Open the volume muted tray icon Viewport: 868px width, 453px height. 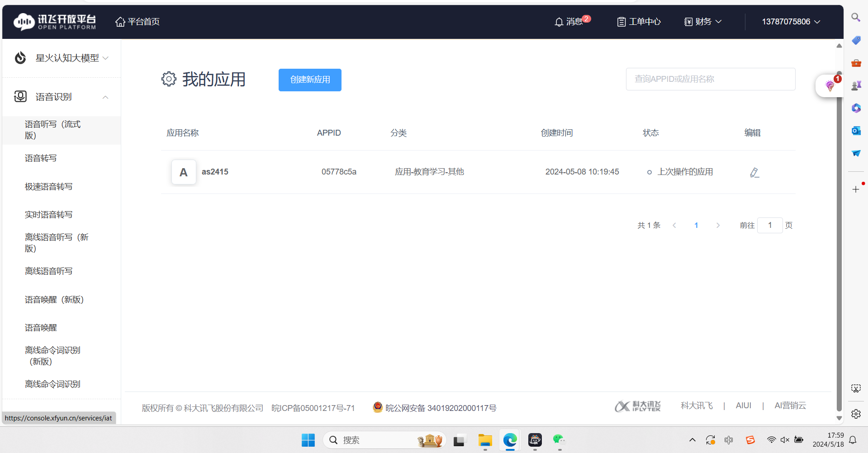pos(785,440)
